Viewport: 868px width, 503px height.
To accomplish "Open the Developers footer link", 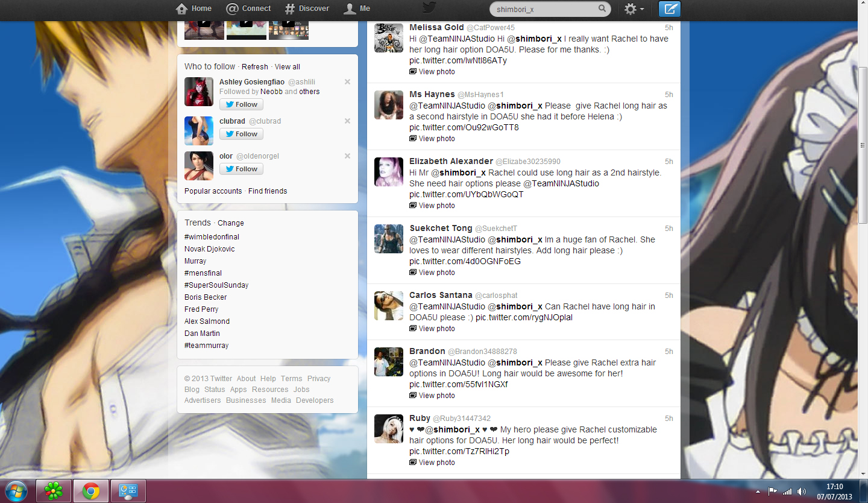I will (x=315, y=400).
